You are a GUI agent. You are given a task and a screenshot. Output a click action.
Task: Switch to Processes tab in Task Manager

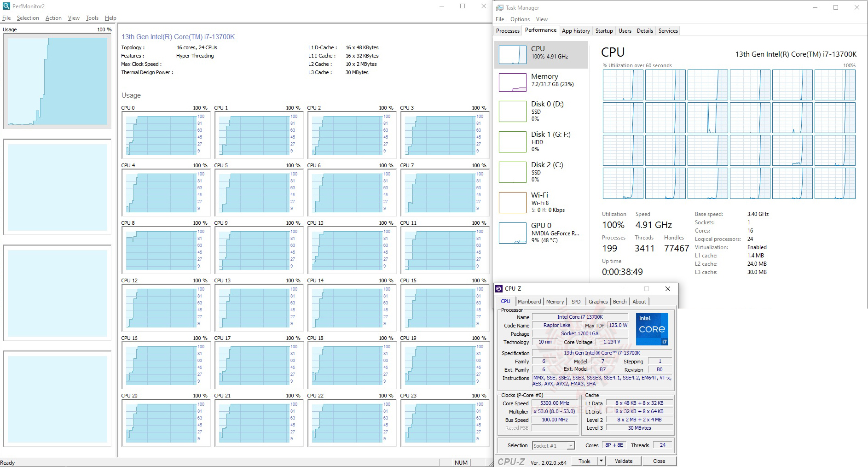[x=508, y=31]
